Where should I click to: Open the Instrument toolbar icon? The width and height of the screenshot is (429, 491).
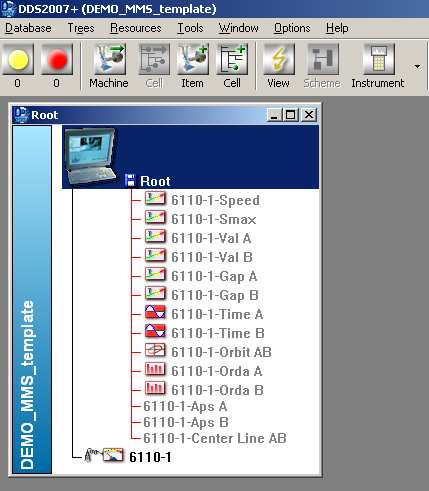(379, 59)
